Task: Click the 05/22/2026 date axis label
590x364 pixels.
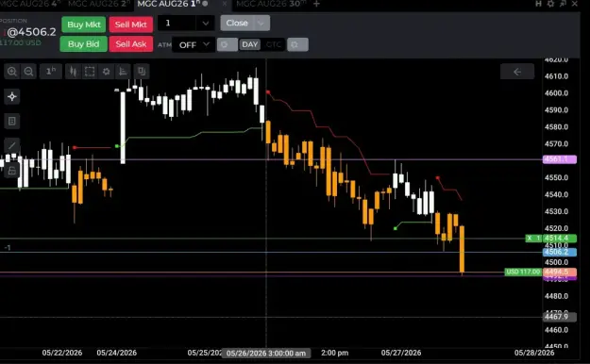Action: pos(62,353)
